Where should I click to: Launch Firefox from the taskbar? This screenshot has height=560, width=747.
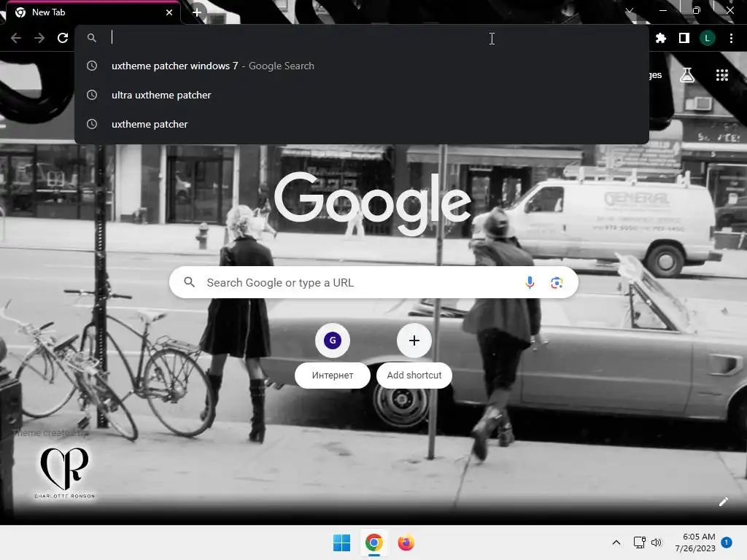[406, 542]
